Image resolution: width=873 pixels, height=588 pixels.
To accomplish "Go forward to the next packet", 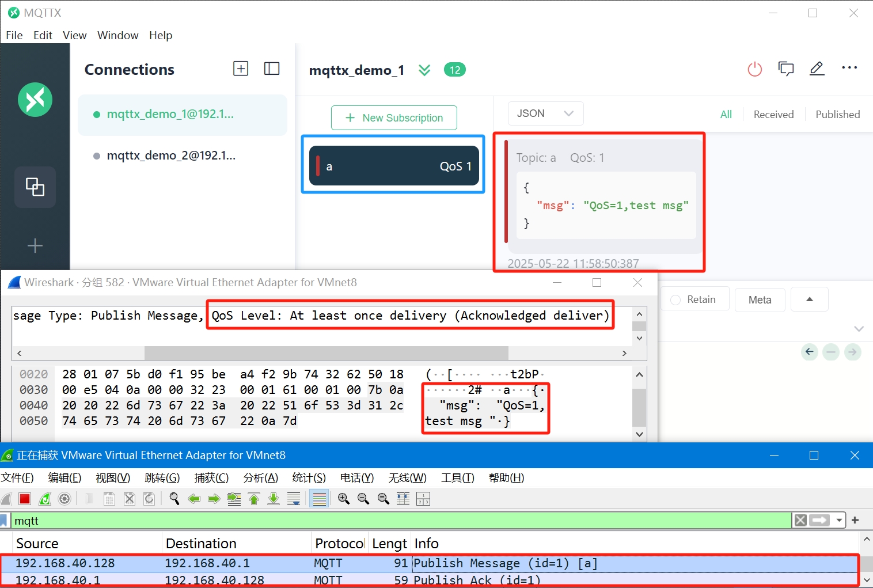I will pyautogui.click(x=214, y=499).
